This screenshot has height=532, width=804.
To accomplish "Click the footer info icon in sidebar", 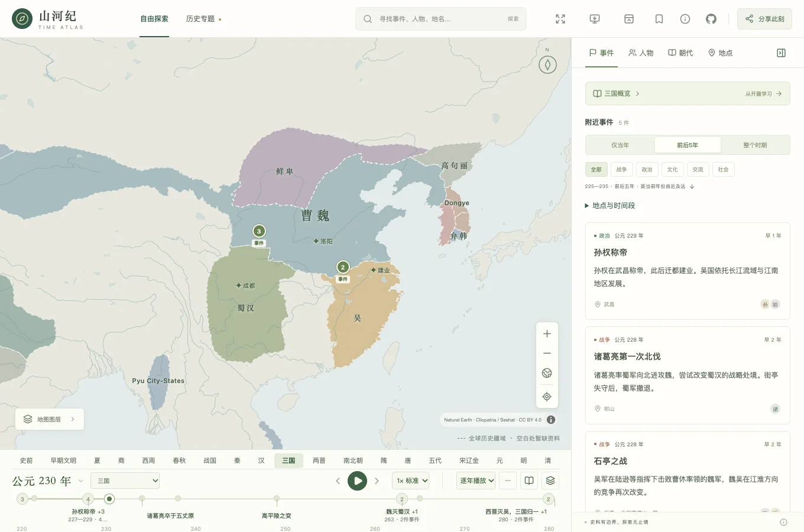I will tap(783, 522).
